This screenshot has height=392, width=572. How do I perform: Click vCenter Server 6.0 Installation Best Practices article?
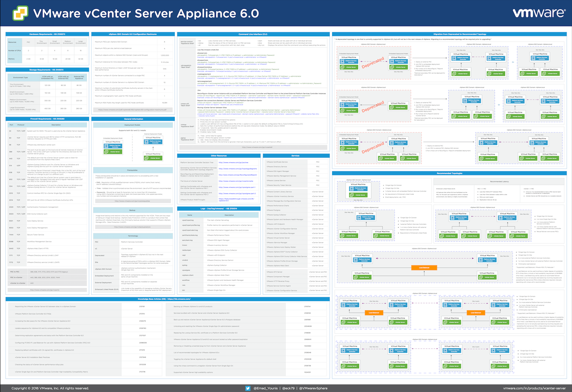click(x=32, y=357)
